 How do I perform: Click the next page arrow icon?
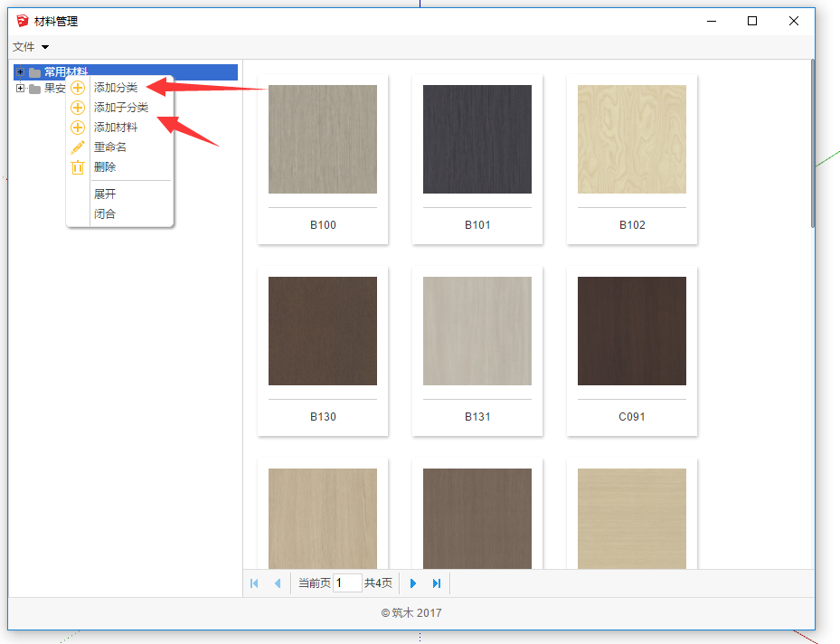[x=413, y=583]
